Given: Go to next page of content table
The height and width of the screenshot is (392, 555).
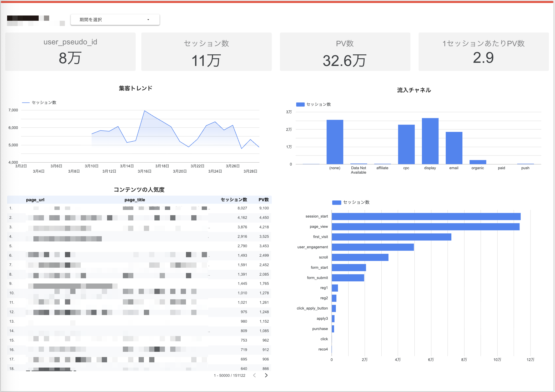Looking at the screenshot, I should (266, 375).
